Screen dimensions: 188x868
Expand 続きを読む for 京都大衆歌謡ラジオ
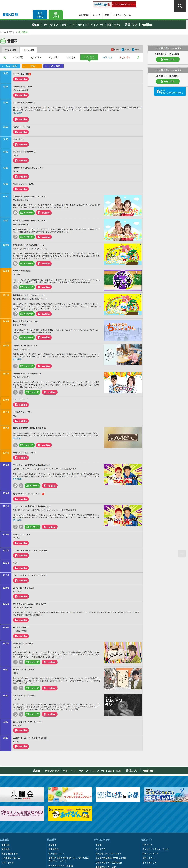(17, 438)
